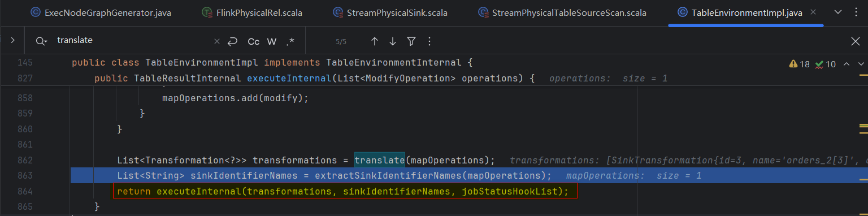The height and width of the screenshot is (216, 868).
Task: Toggle Match Case Cc option
Action: (254, 41)
